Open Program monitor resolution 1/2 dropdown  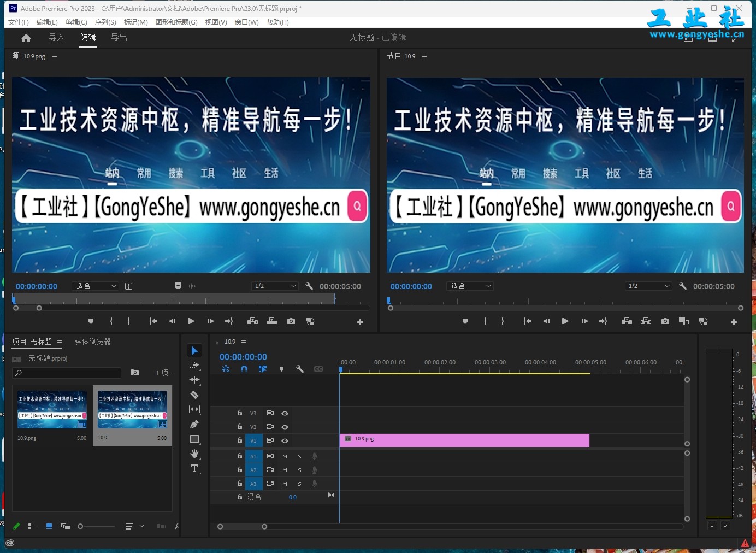point(648,286)
